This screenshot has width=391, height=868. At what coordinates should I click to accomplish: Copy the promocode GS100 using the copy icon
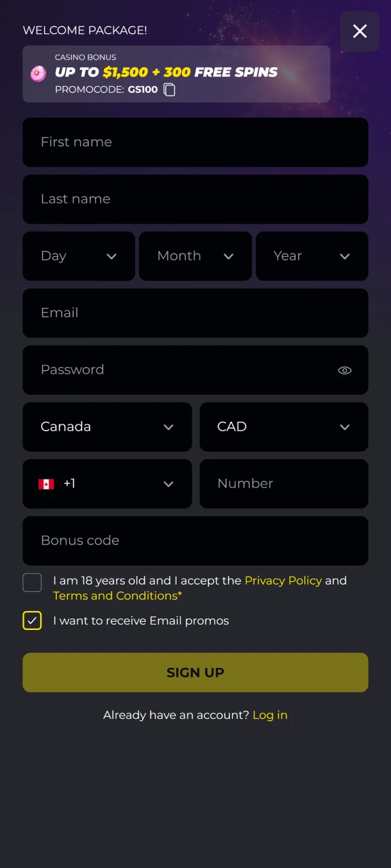coord(169,90)
